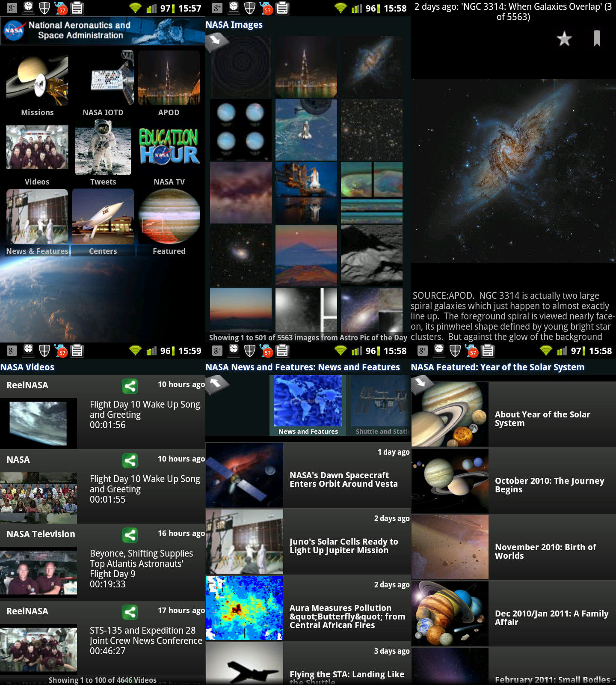Open the Dawn spacecraft article thumbnail
The width and height of the screenshot is (616, 685).
(245, 475)
